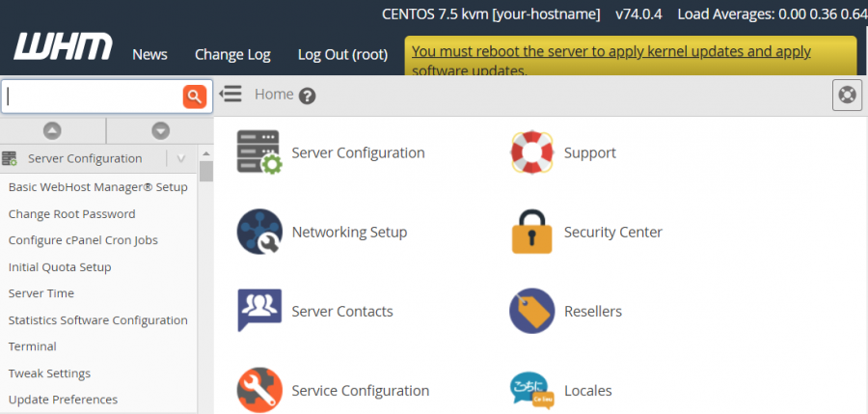The width and height of the screenshot is (868, 414).
Task: Click the Home breadcrumb
Action: click(274, 95)
